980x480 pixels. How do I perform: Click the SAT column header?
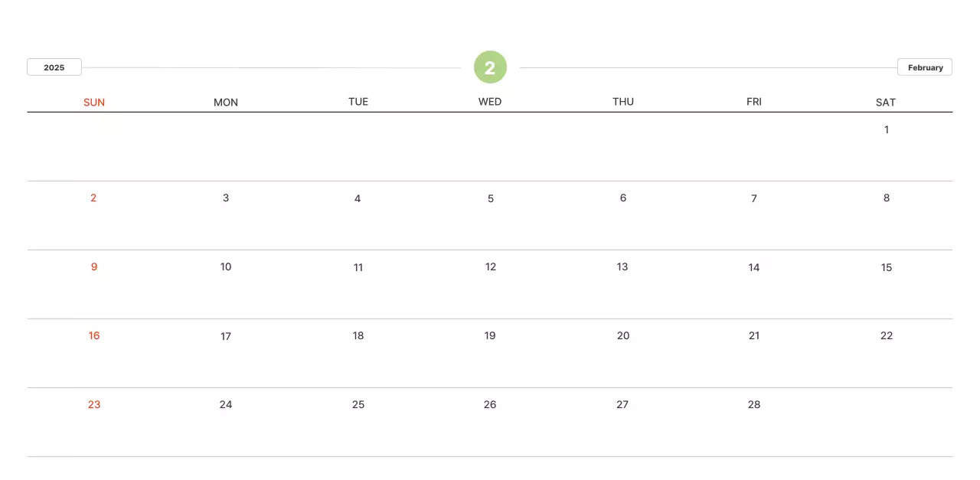point(886,102)
